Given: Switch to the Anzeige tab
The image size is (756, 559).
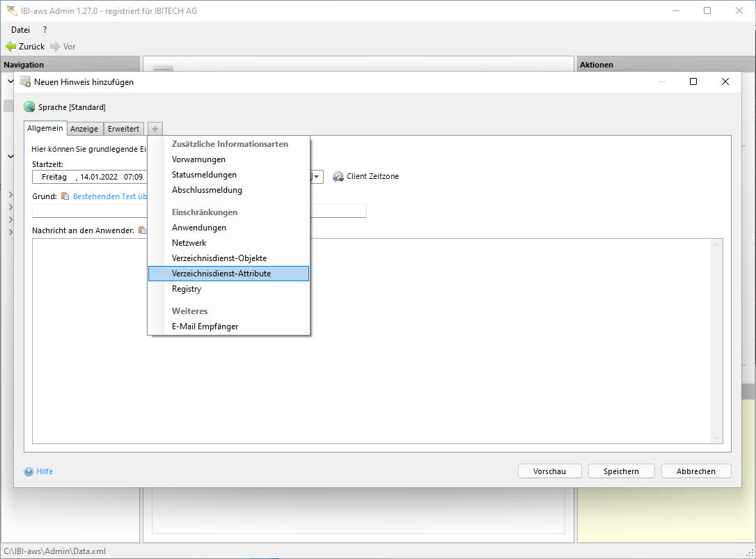Looking at the screenshot, I should (x=84, y=129).
